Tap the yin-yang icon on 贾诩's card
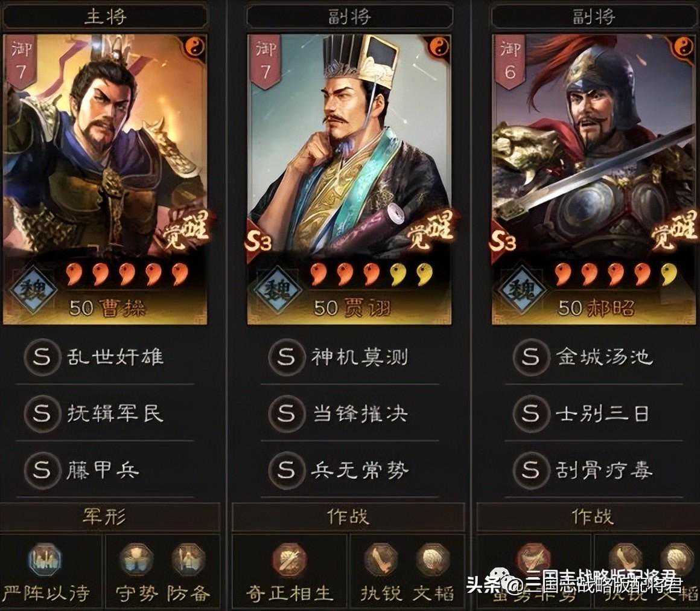The image size is (700, 611). point(439,46)
